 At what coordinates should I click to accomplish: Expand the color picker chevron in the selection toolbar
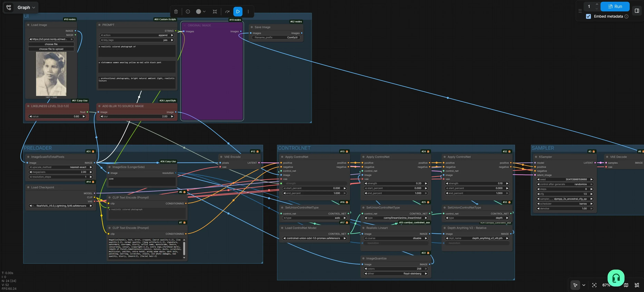pos(204,12)
